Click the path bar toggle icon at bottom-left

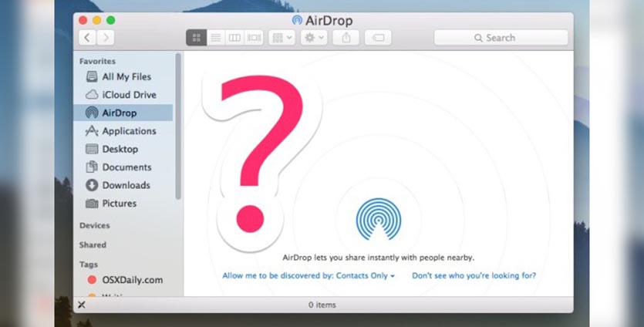pyautogui.click(x=82, y=305)
